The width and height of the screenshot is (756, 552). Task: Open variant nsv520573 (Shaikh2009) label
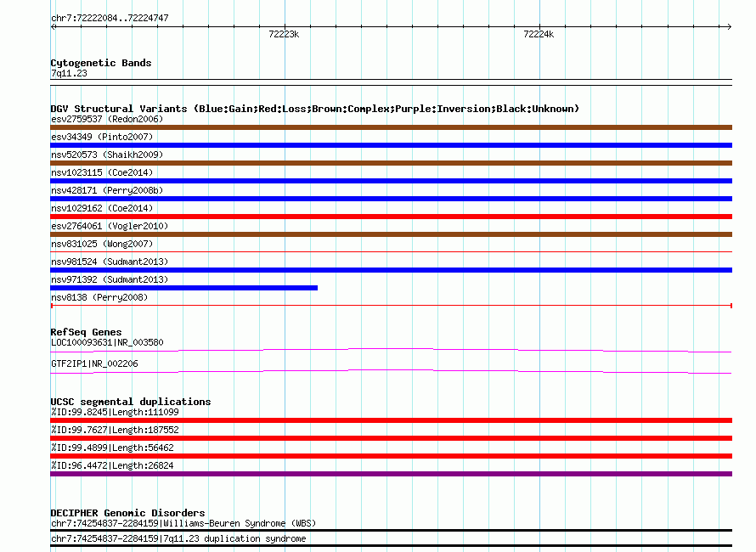(x=107, y=155)
